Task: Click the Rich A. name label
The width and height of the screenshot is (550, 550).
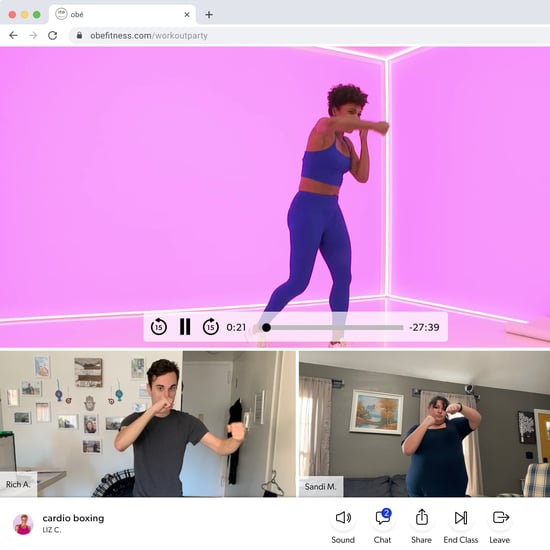Action: point(18,484)
